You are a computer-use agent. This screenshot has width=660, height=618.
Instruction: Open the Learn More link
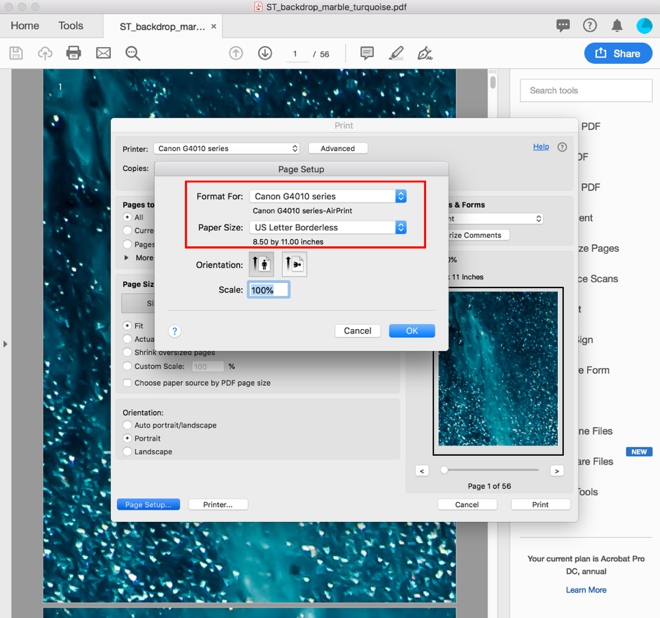click(586, 590)
